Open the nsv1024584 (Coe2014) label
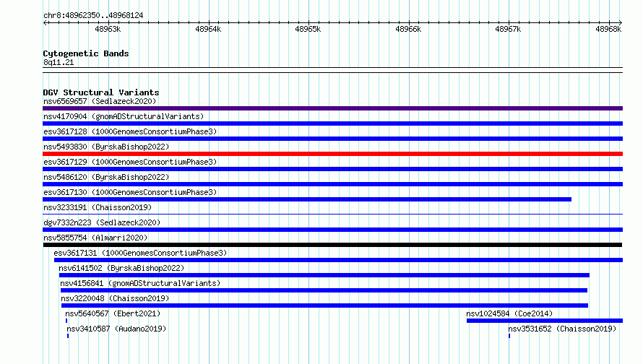The width and height of the screenshot is (643, 364). [509, 313]
